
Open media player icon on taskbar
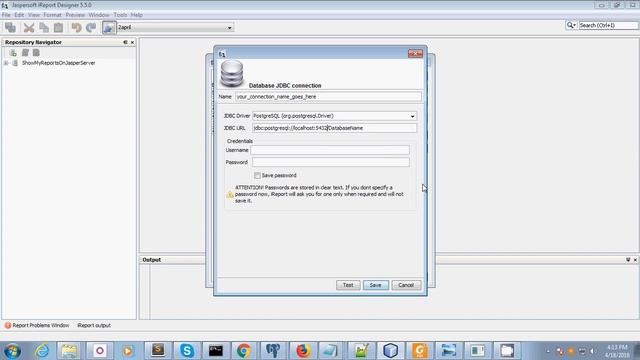tap(127, 351)
